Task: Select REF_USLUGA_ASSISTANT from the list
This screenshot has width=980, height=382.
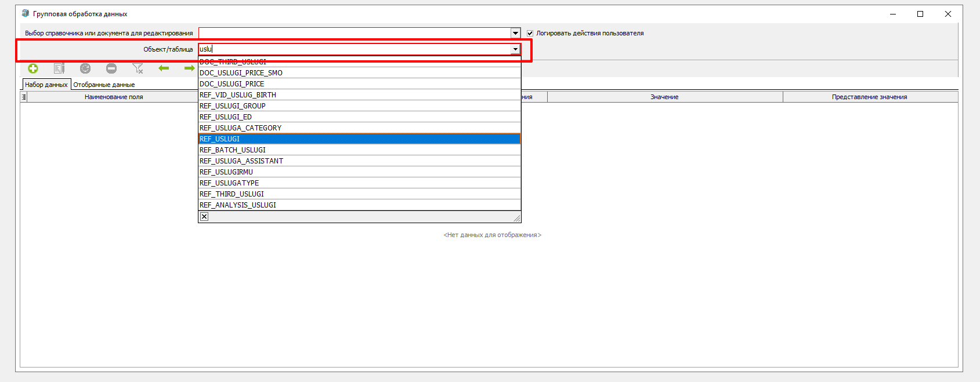Action: 360,161
